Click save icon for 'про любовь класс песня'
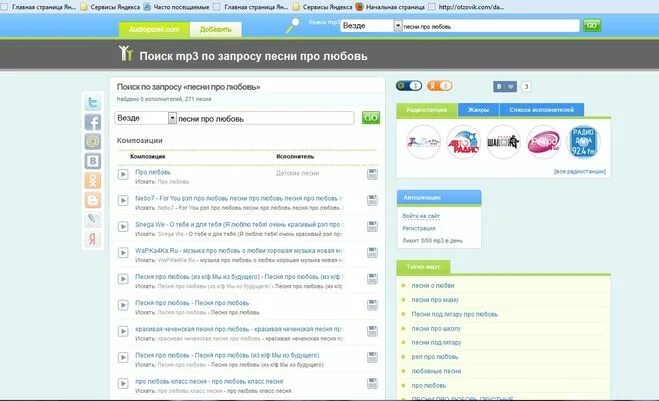 [372, 383]
